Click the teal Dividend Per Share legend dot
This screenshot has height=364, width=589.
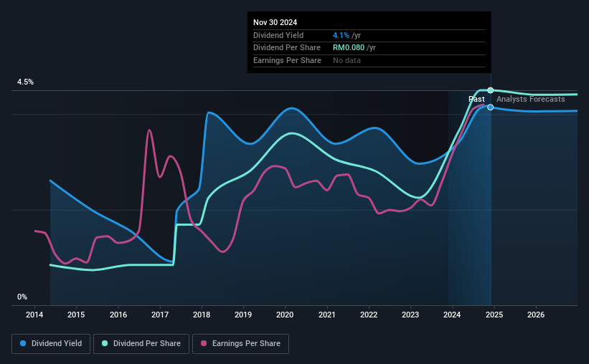click(105, 343)
